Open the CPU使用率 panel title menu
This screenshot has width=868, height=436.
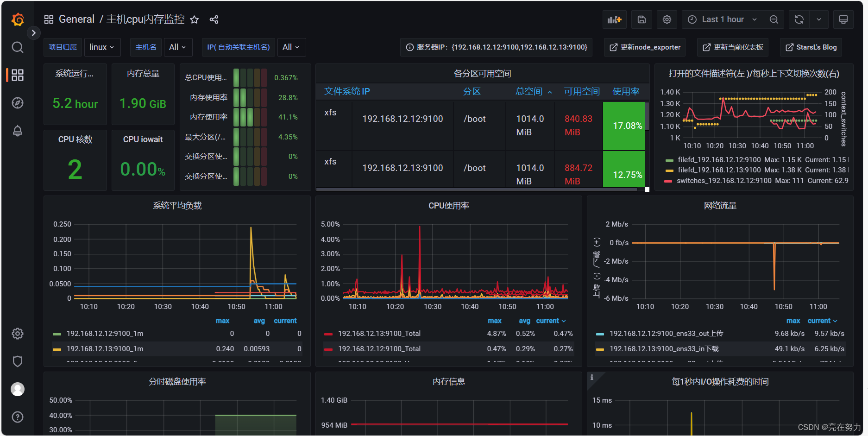tap(448, 205)
